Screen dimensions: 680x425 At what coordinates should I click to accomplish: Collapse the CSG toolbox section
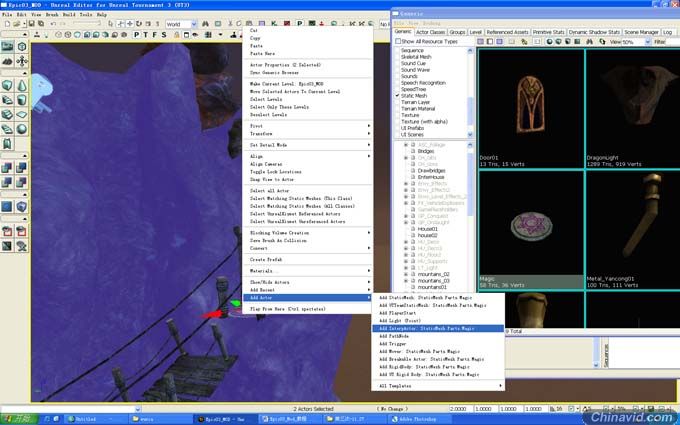click(x=24, y=156)
